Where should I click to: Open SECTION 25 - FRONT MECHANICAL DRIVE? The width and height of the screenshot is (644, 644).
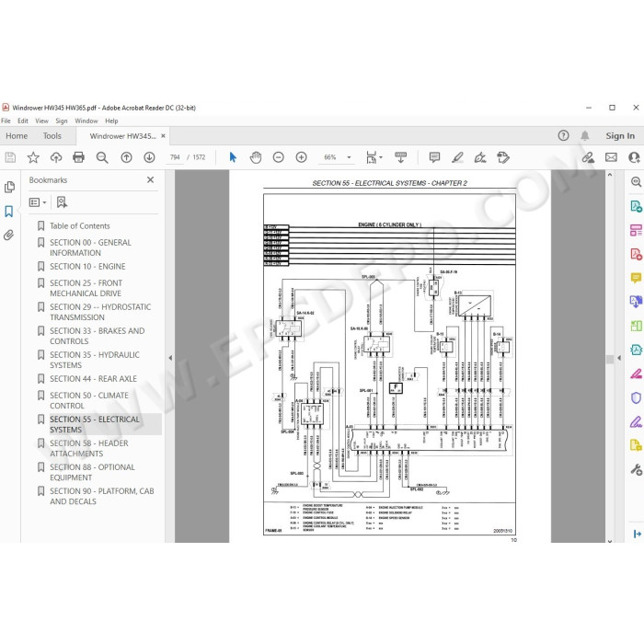(86, 288)
